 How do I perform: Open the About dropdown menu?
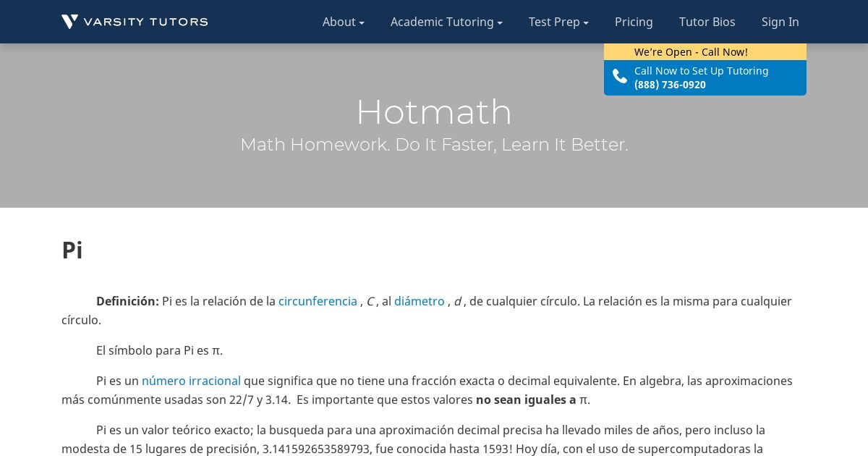(x=344, y=22)
